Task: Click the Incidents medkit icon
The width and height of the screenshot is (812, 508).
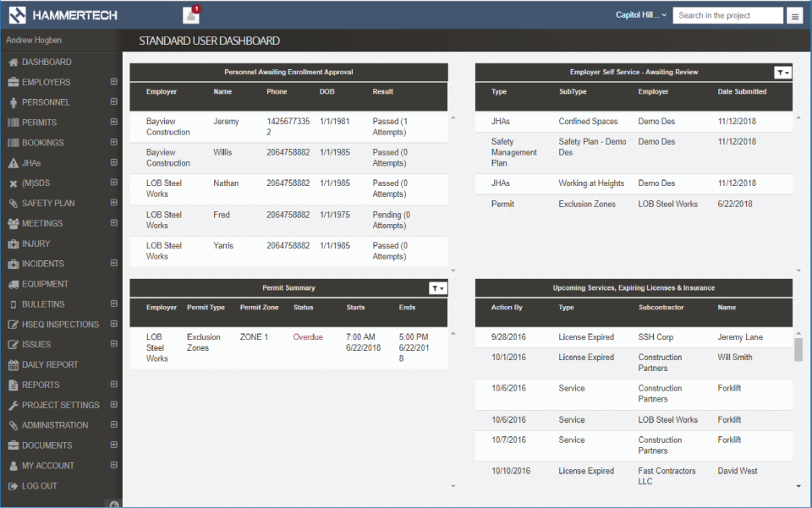Action: click(x=14, y=264)
